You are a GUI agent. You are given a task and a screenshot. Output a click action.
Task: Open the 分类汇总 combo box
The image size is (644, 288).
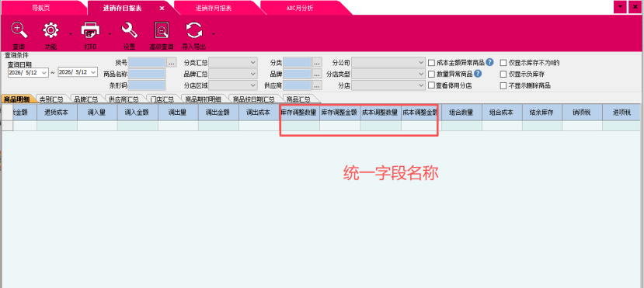pos(233,63)
